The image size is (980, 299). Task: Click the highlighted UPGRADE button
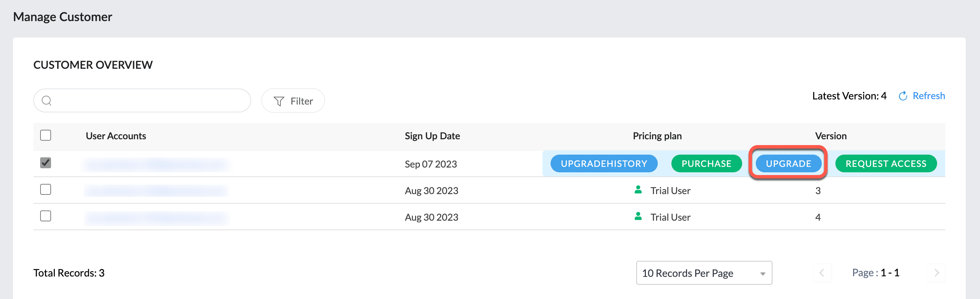[788, 164]
